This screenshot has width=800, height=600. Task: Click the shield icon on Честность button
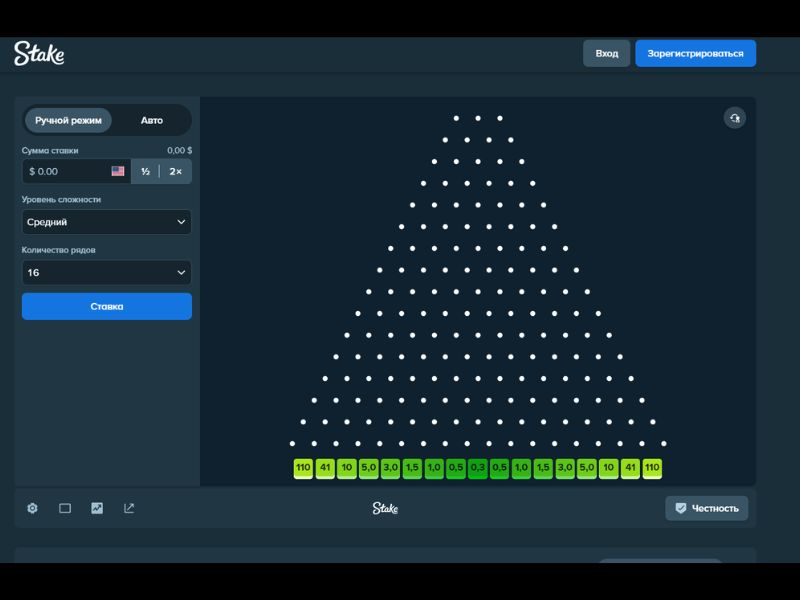[x=681, y=508]
